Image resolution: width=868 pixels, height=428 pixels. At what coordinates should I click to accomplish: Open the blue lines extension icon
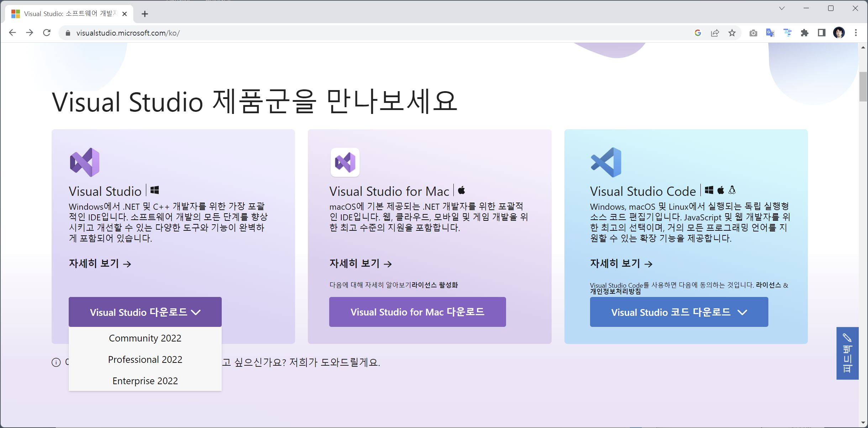(787, 33)
